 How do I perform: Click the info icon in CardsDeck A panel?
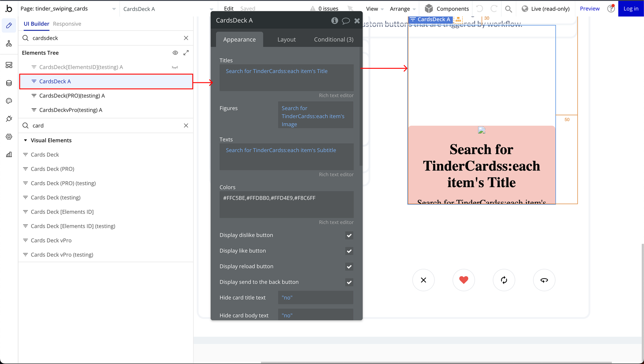[335, 21]
